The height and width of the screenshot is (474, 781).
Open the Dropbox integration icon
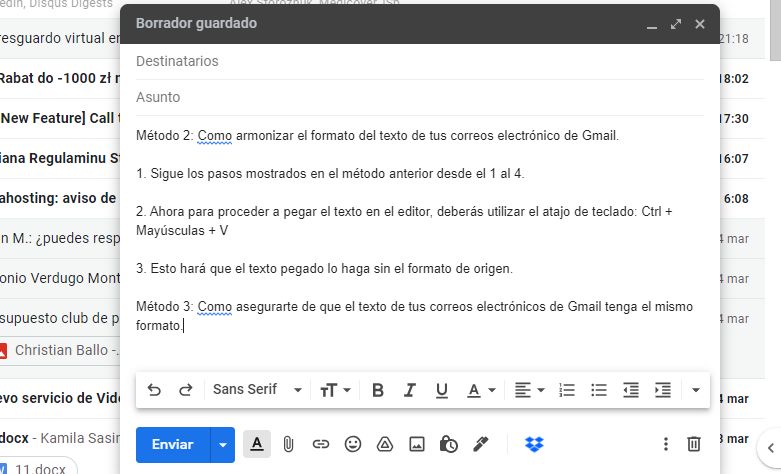coord(534,444)
